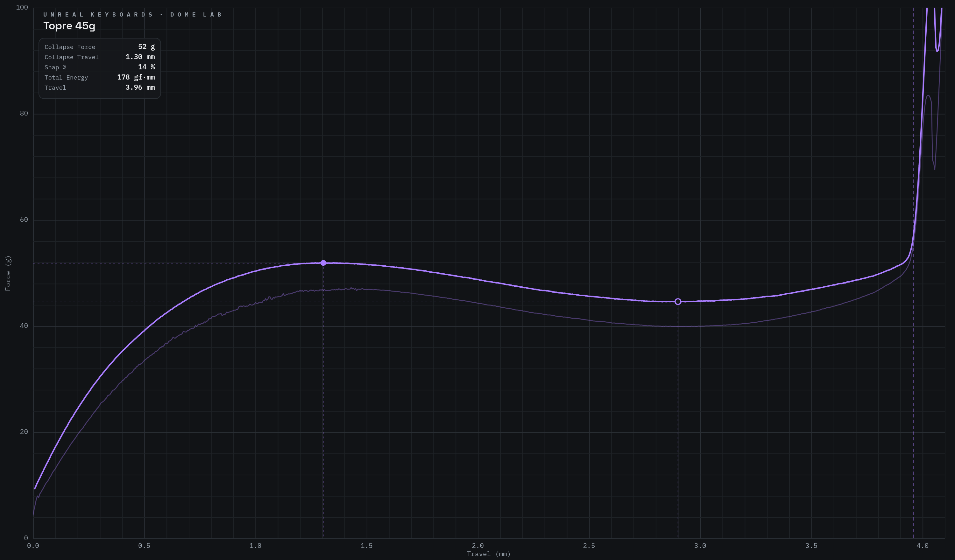Click the 'UNREAL KEYBOARDS · DOME LAB' header
955x560 pixels.
pyautogui.click(x=132, y=15)
